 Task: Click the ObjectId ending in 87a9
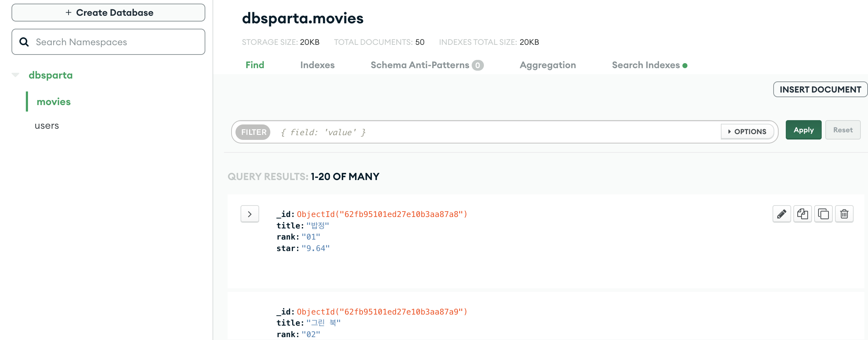click(x=382, y=312)
